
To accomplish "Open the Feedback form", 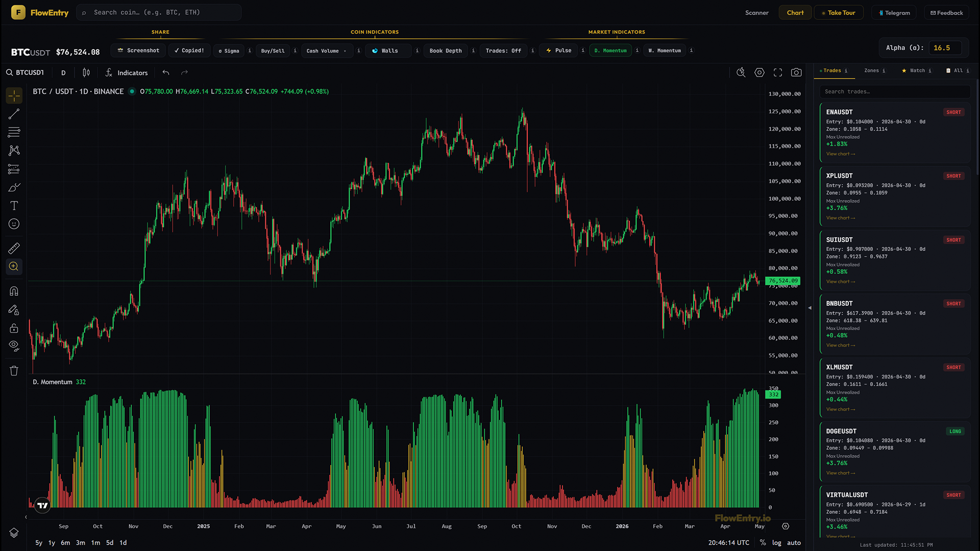I will [947, 13].
